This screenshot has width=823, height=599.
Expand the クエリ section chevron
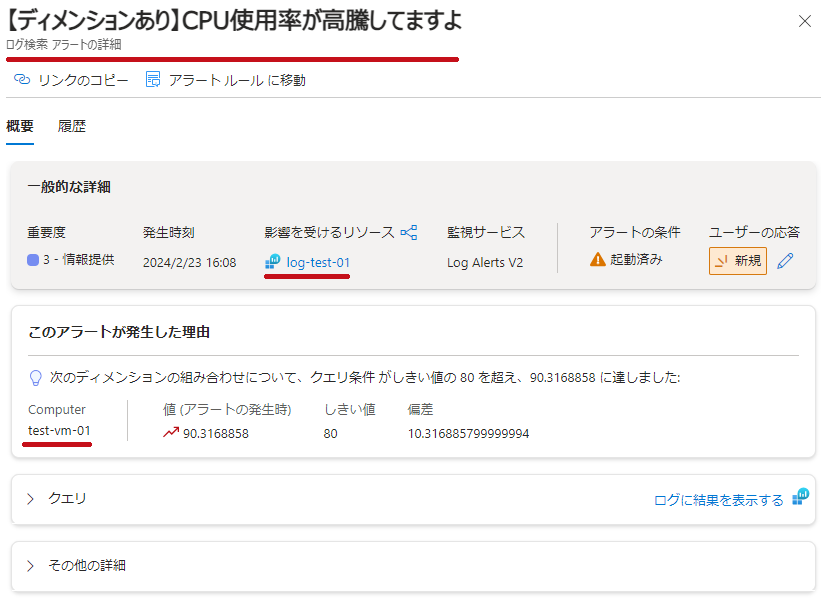point(30,499)
